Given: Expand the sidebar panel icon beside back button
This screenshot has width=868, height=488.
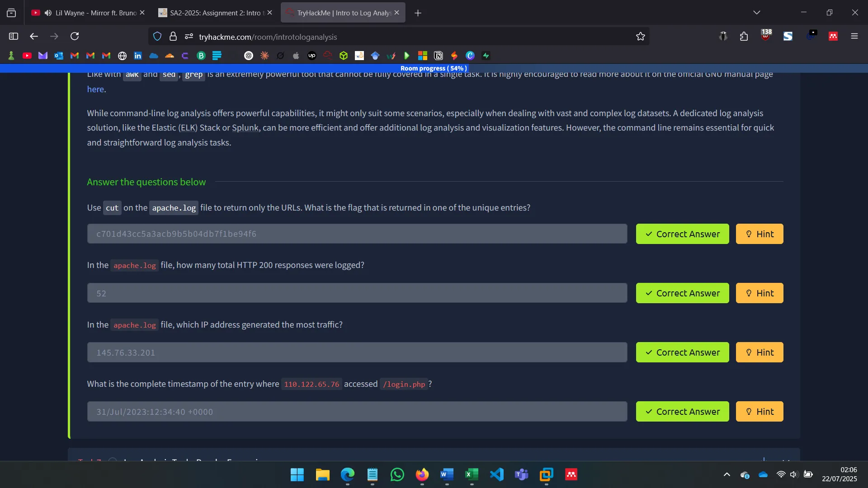Looking at the screenshot, I should pos(13,36).
